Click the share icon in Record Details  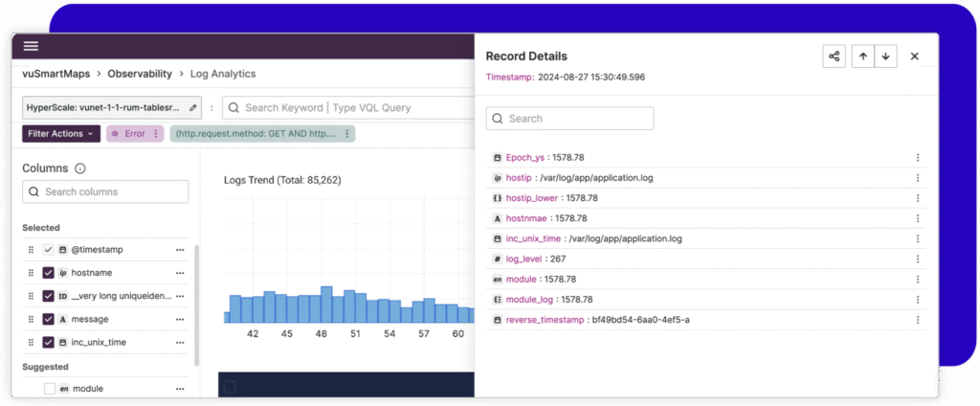(834, 56)
